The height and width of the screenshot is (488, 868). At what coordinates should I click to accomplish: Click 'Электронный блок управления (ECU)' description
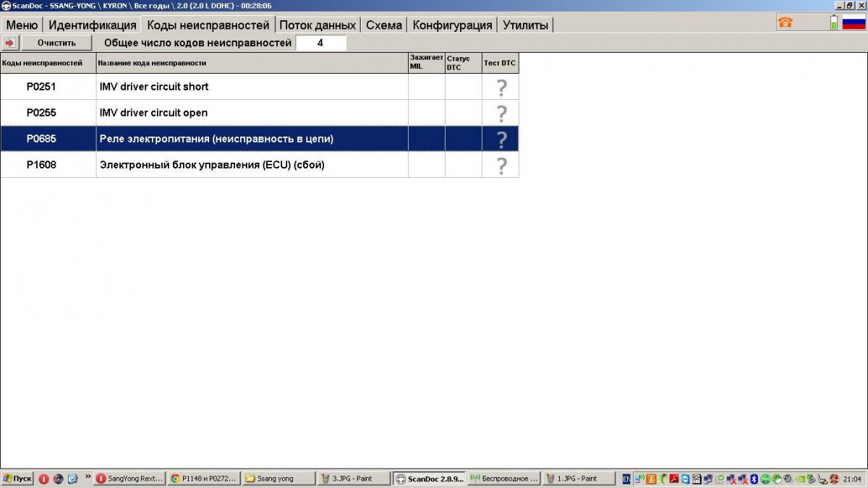tap(212, 165)
